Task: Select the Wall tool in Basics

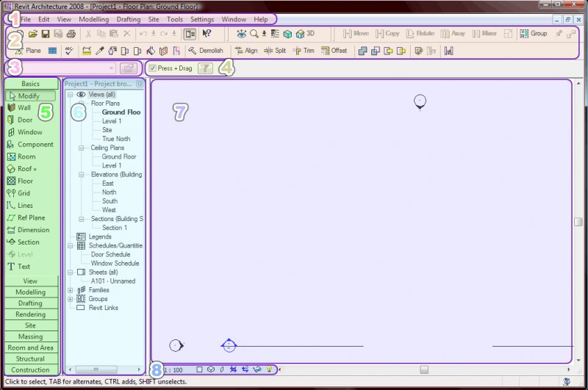Action: pos(24,108)
